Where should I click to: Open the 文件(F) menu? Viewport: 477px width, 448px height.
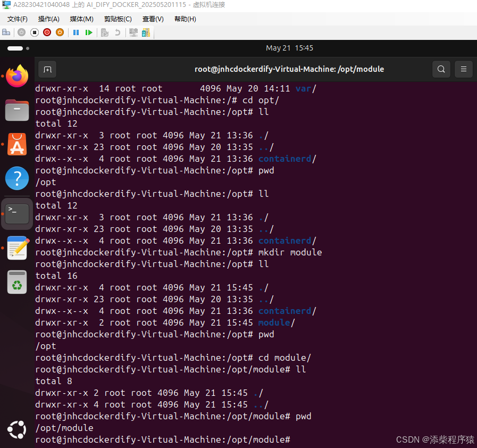18,19
